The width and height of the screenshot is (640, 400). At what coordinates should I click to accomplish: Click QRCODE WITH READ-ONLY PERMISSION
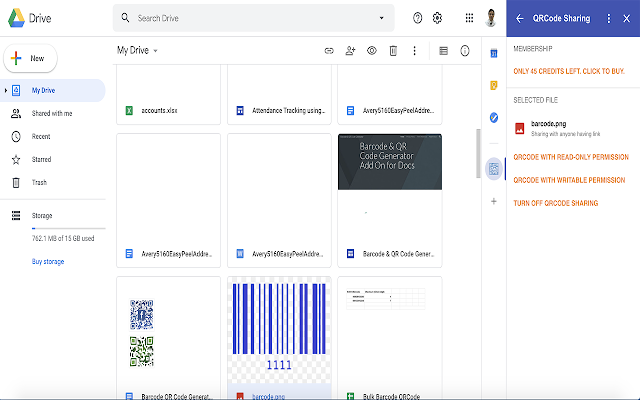click(571, 157)
